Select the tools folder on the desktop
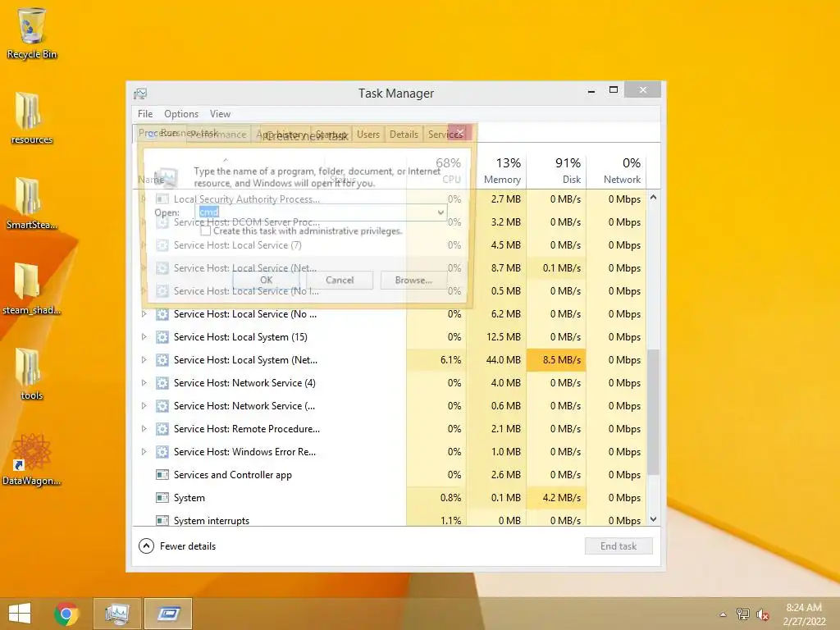This screenshot has width=840, height=630. [x=32, y=373]
